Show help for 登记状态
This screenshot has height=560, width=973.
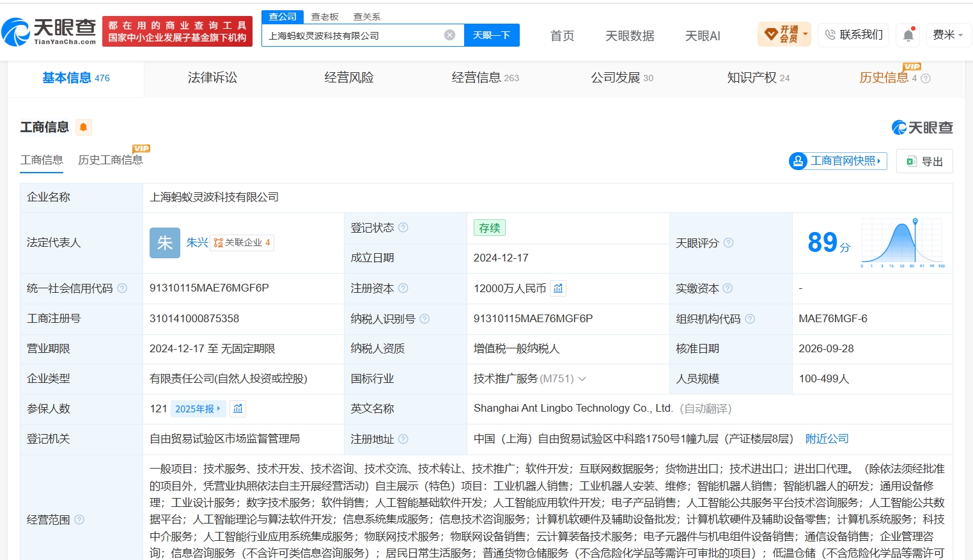[403, 228]
